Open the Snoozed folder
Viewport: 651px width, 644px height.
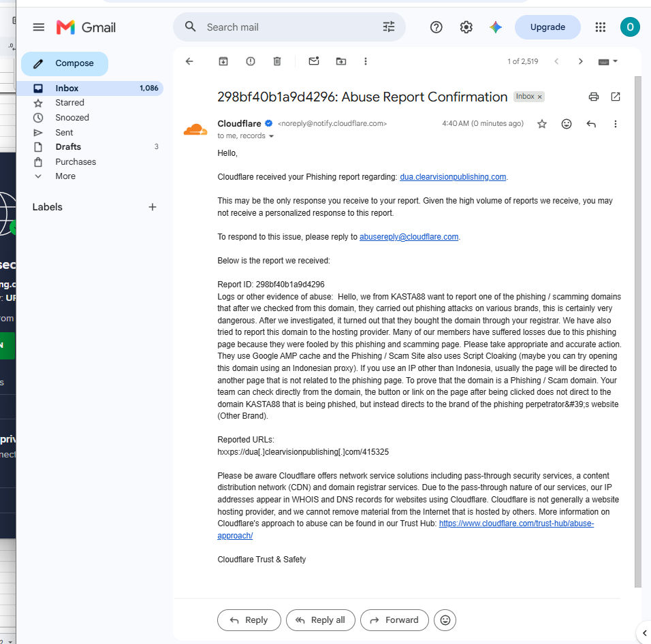point(90,117)
